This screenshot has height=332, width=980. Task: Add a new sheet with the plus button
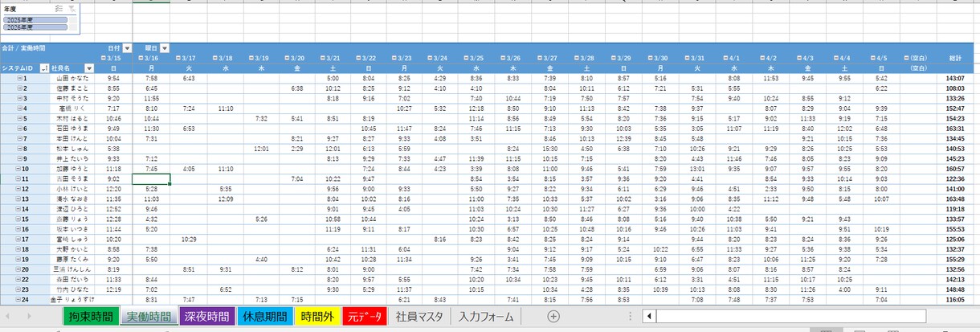coord(553,317)
